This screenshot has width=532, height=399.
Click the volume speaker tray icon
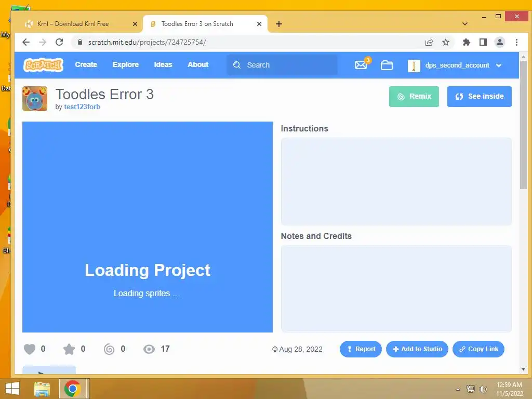483,389
